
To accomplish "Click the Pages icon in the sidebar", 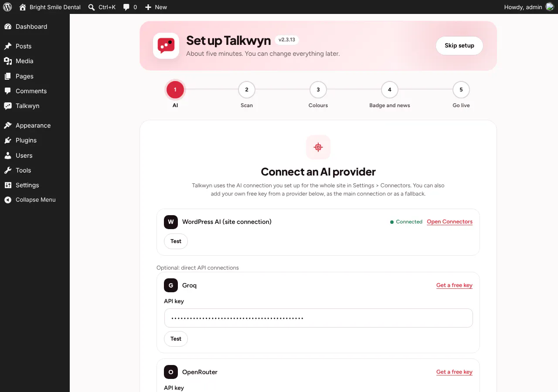I will pyautogui.click(x=8, y=76).
